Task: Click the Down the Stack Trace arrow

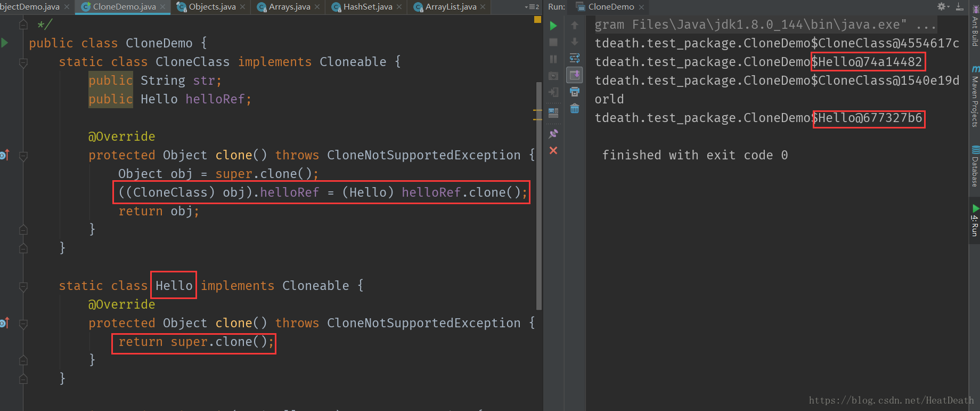Action: (575, 42)
